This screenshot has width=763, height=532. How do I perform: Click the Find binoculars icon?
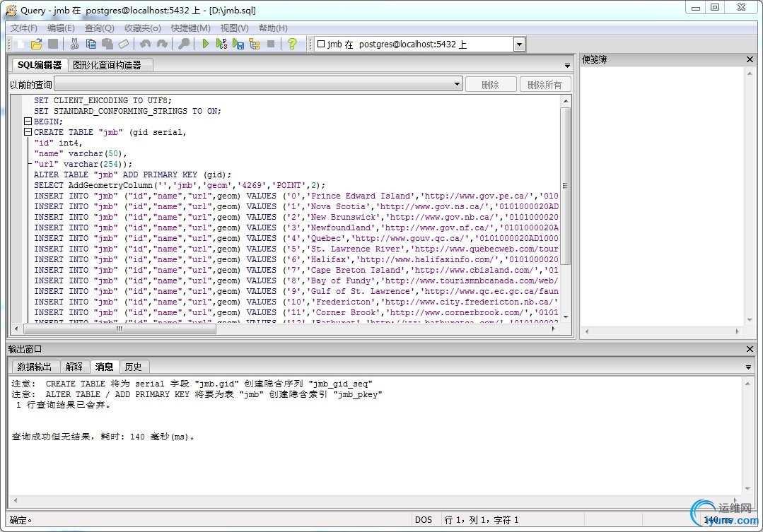(183, 44)
